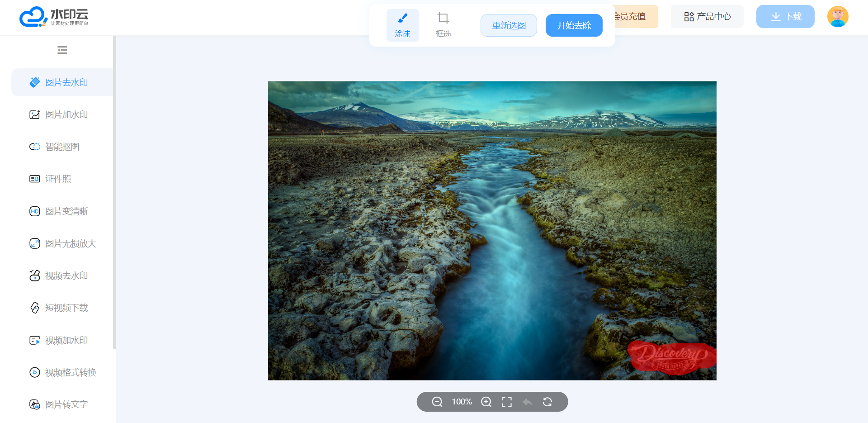
Task: Open the 证件照 menu item
Action: coord(62,179)
